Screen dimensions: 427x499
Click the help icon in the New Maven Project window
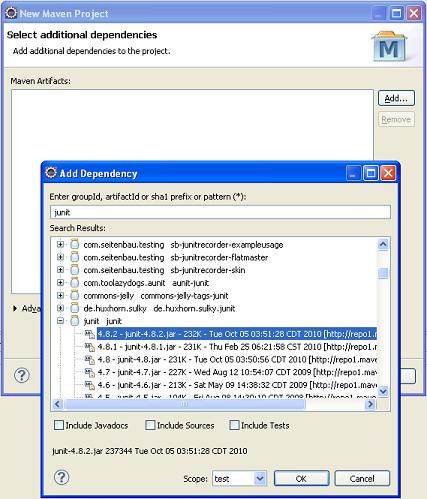22,375
